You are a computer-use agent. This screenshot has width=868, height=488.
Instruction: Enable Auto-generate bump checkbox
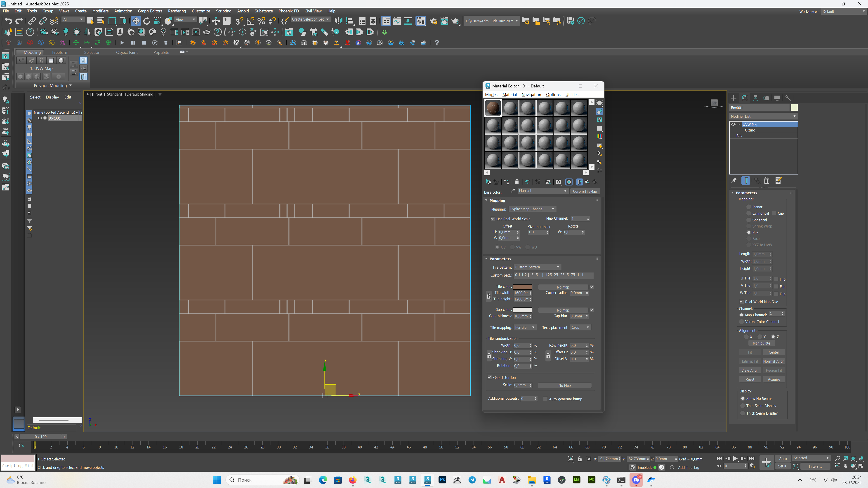point(545,399)
